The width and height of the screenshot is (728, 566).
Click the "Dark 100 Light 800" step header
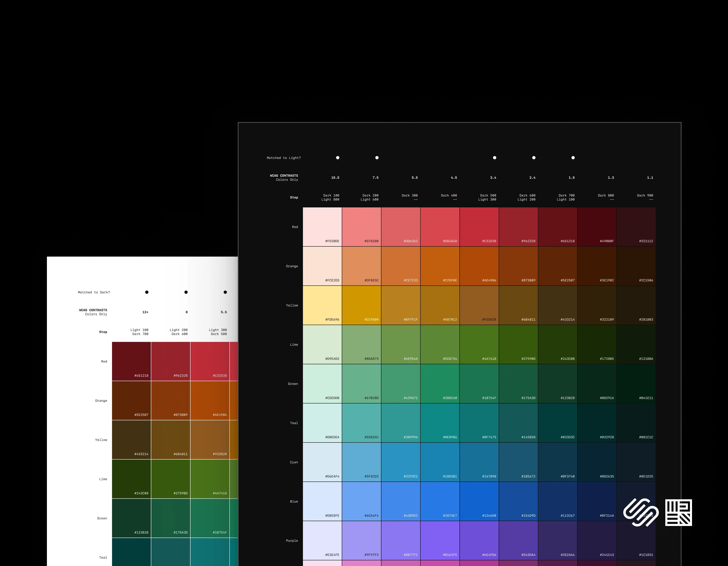[x=330, y=197]
